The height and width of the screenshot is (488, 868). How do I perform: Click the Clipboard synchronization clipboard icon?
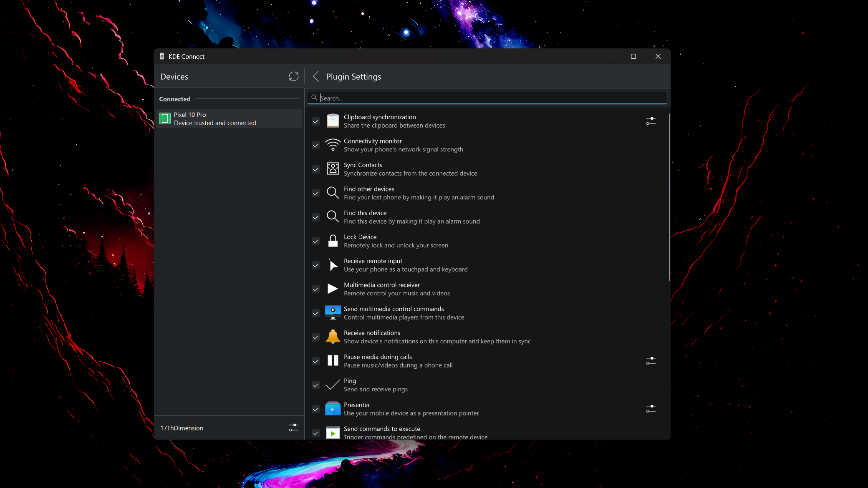click(333, 121)
